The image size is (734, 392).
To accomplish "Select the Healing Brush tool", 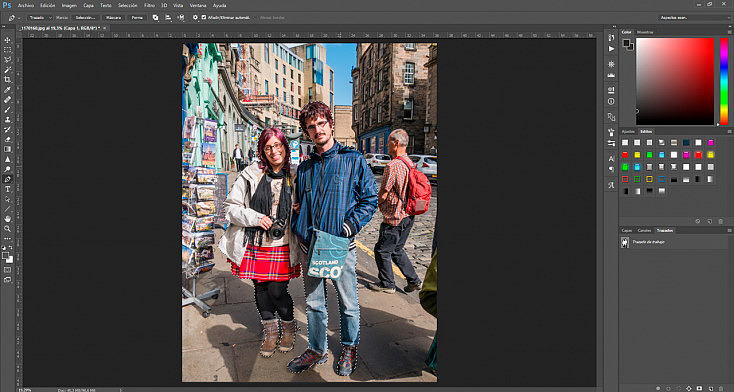I will [x=7, y=99].
